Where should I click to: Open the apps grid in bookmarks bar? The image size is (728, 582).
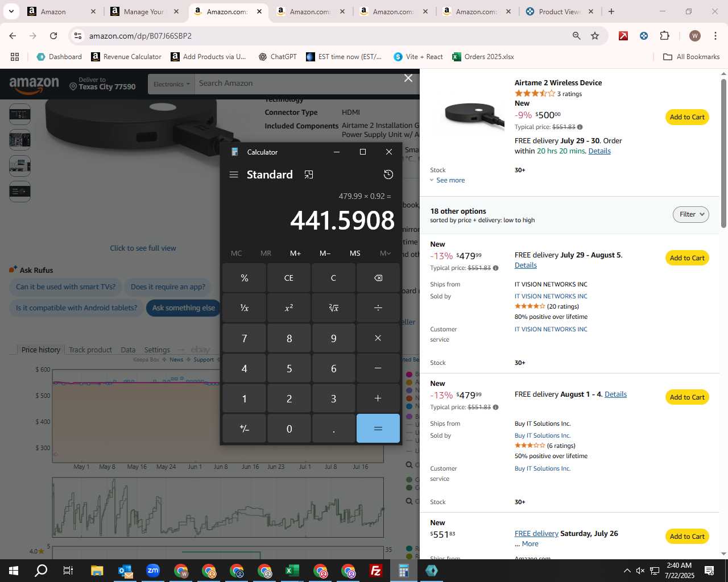[15, 57]
